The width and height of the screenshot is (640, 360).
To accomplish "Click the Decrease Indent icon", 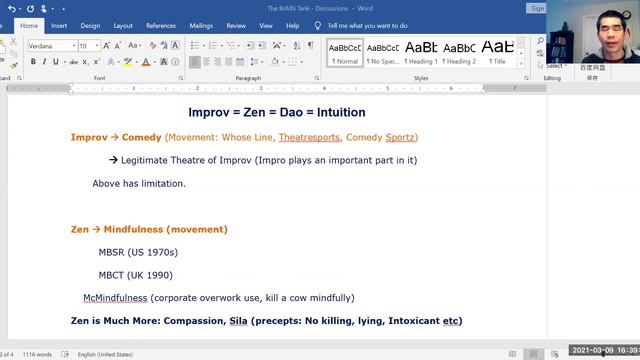I will point(250,46).
